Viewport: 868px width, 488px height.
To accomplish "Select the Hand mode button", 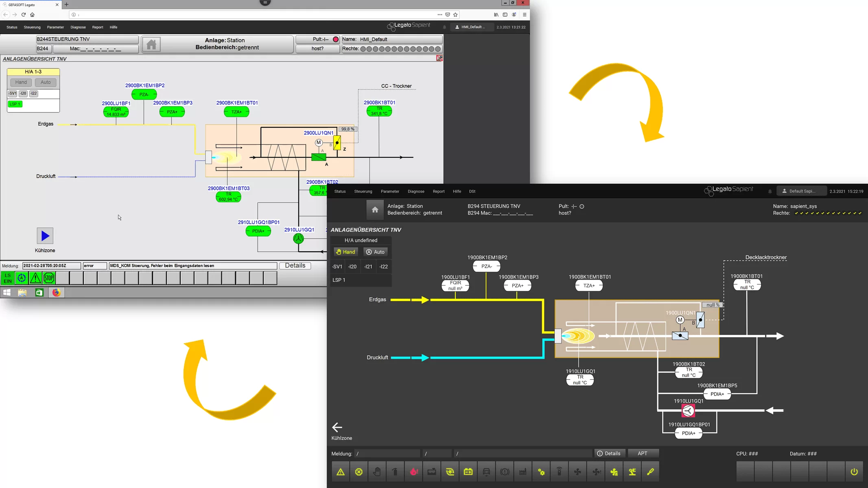I will pos(346,251).
